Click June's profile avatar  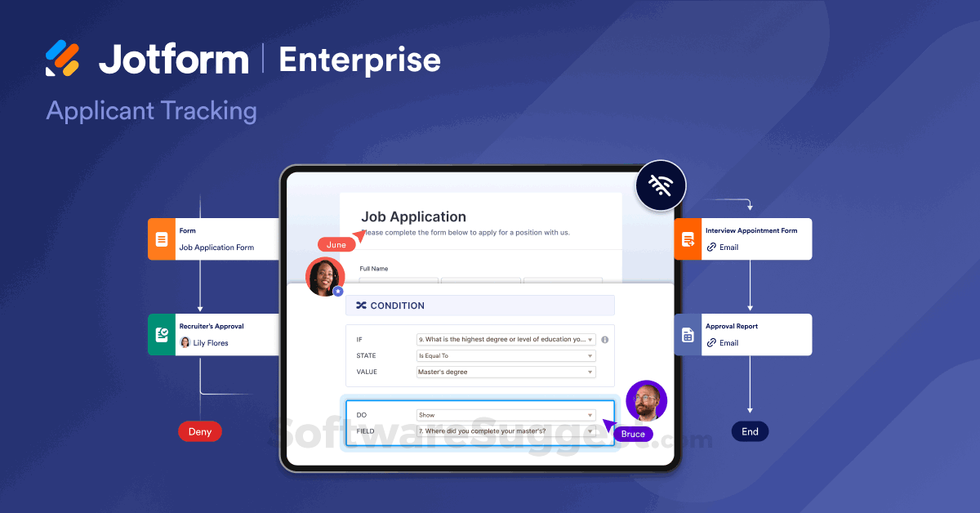tap(326, 276)
